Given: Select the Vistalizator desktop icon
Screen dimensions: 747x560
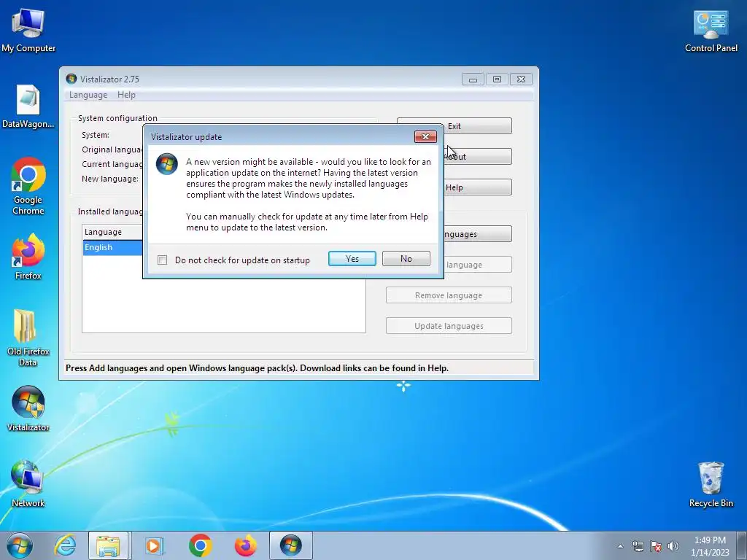Looking at the screenshot, I should point(28,408).
